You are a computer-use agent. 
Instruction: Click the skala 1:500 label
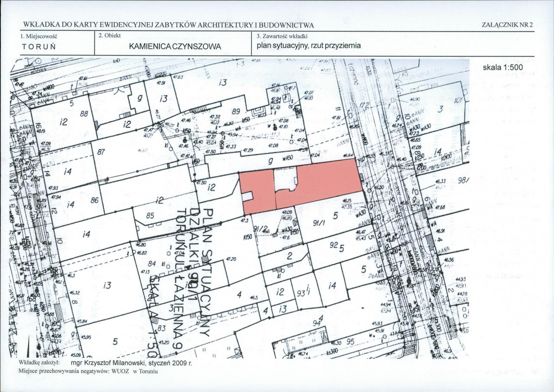[503, 67]
